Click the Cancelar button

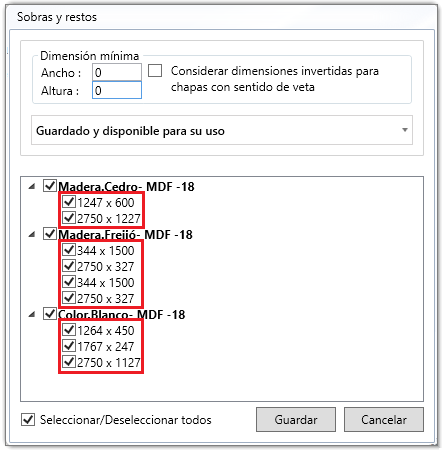(384, 419)
